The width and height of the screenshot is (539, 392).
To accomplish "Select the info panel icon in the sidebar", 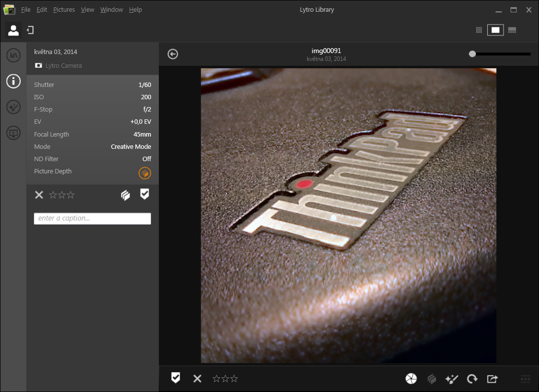I will point(13,82).
